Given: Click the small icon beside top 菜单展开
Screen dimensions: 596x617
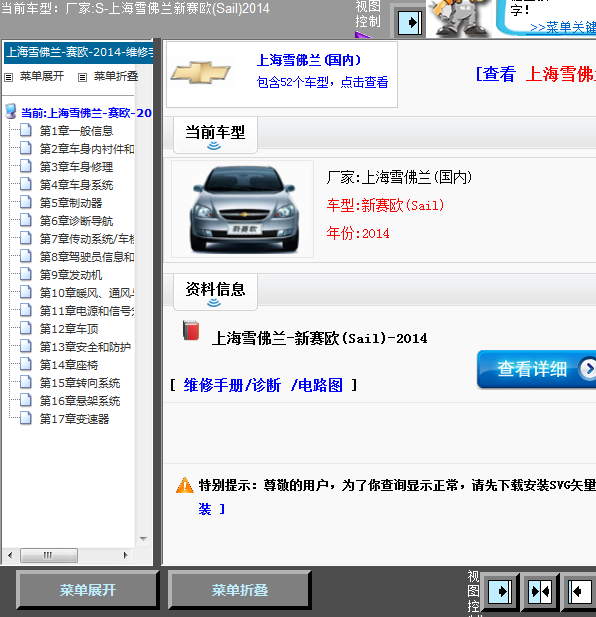Looking at the screenshot, I should (9, 77).
